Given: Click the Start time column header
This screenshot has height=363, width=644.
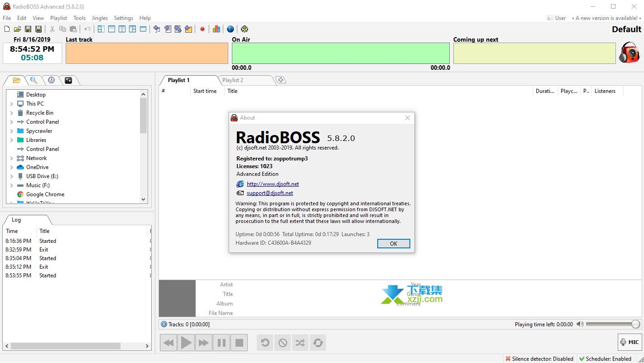Looking at the screenshot, I should 205,91.
